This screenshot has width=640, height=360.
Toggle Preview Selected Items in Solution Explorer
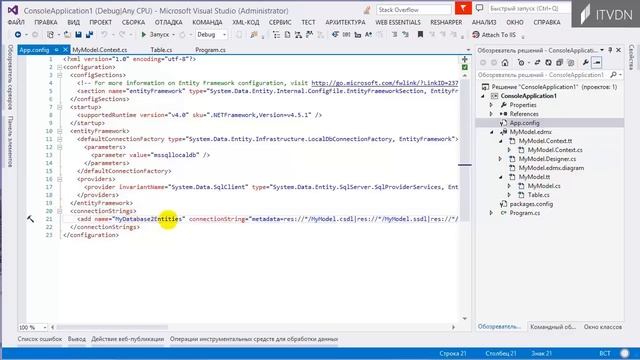pos(597,62)
